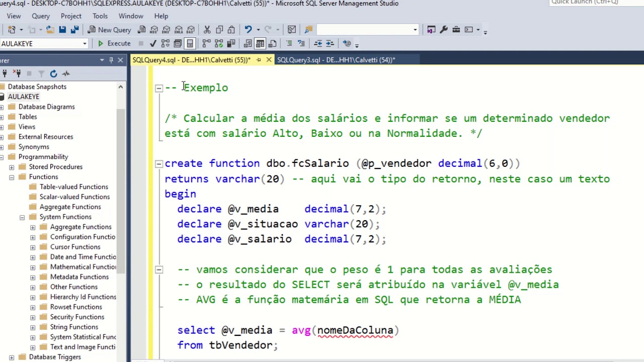
Task: Click the DAX query icon
Action: pyautogui.click(x=191, y=30)
